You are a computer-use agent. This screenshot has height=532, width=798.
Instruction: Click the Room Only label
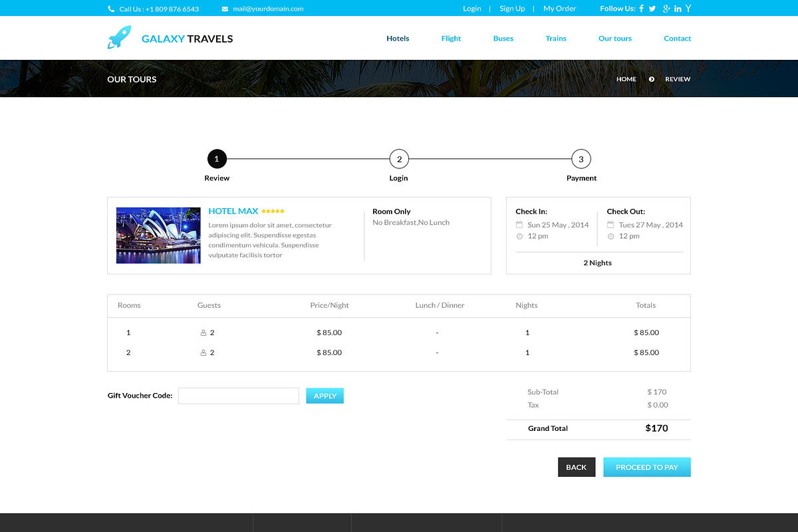tap(392, 211)
